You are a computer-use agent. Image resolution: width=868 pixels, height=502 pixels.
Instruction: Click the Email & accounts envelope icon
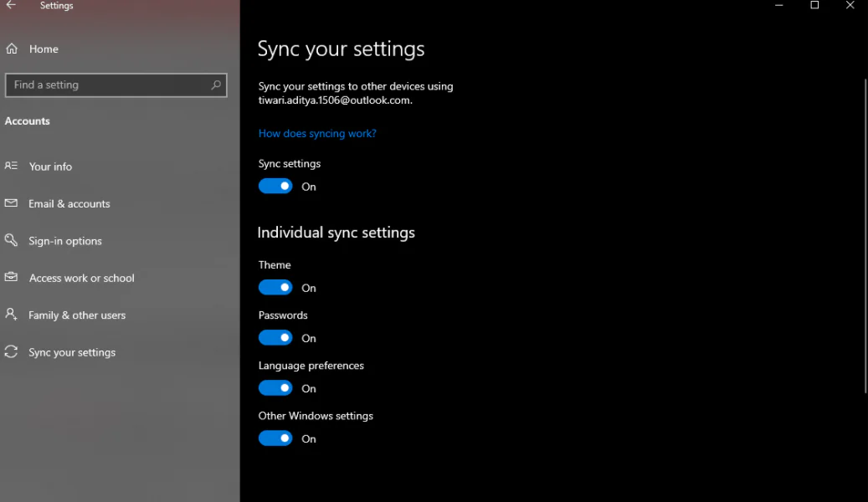(x=11, y=203)
